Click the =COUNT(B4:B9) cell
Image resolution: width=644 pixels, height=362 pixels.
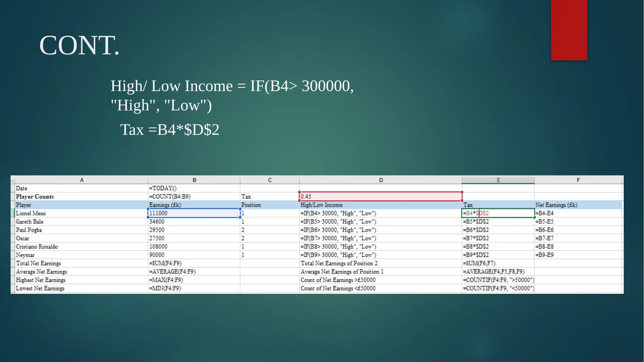tap(194, 197)
